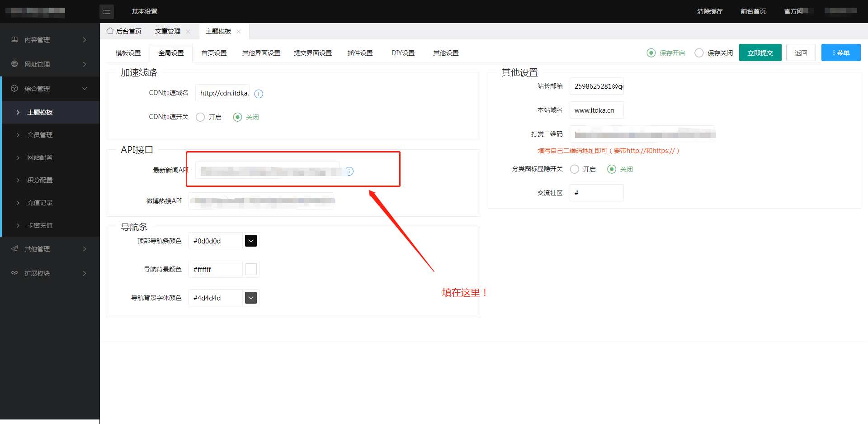
Task: Open the 会员管理 submenu item
Action: pos(51,135)
